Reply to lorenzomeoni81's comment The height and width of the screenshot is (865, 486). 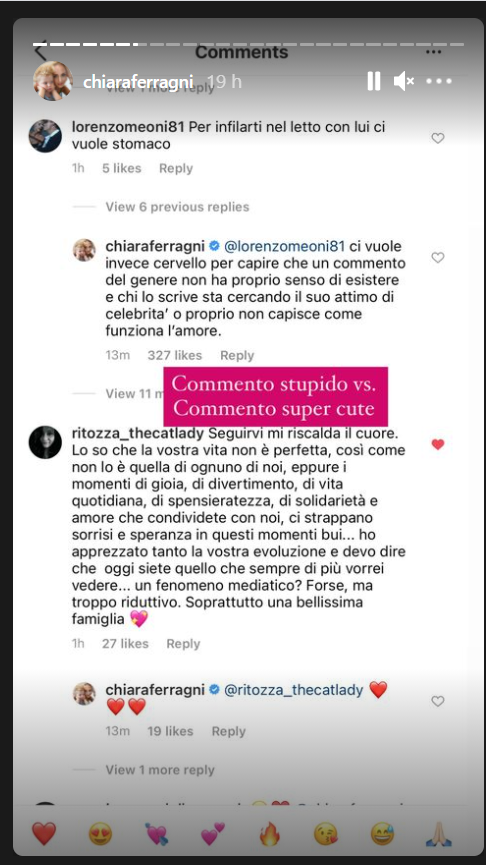tap(176, 168)
